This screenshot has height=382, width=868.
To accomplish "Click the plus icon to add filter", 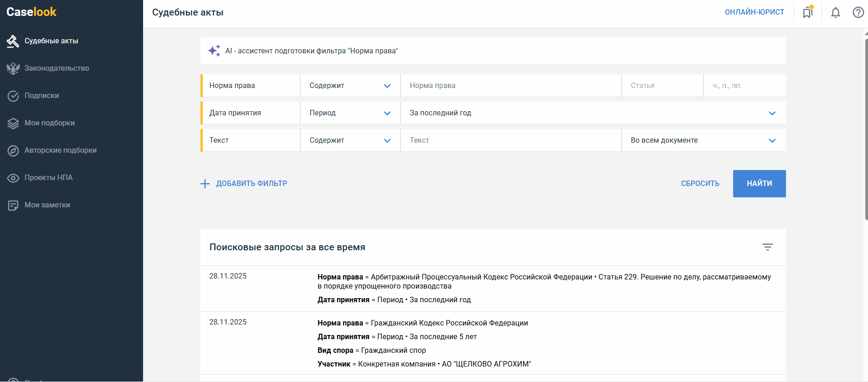I will pyautogui.click(x=205, y=184).
